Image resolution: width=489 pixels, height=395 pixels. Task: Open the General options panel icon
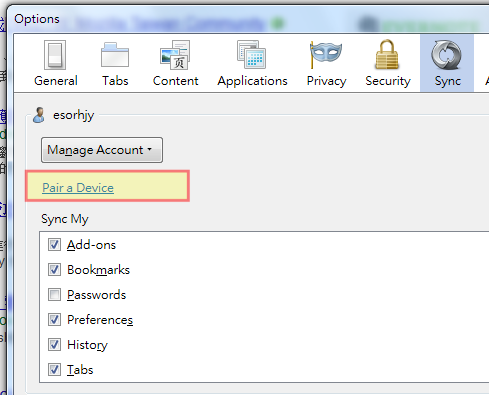click(55, 55)
